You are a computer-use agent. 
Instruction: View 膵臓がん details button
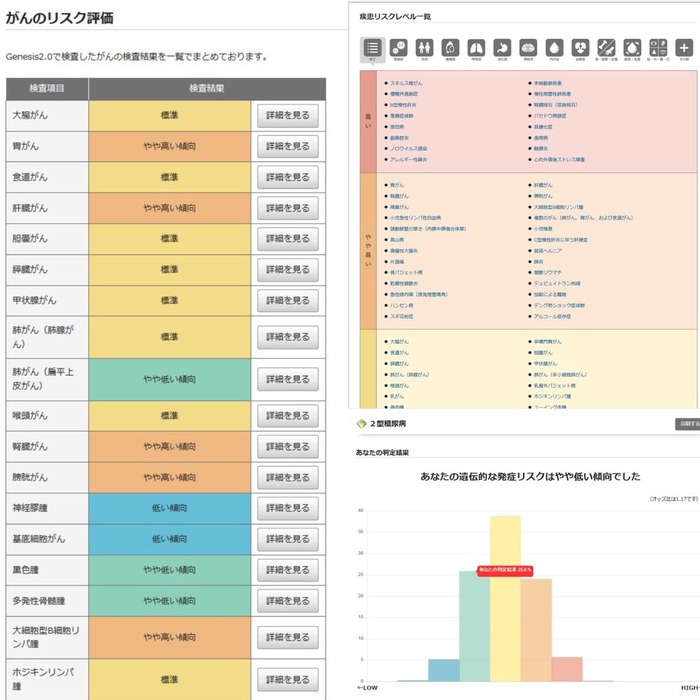288,270
